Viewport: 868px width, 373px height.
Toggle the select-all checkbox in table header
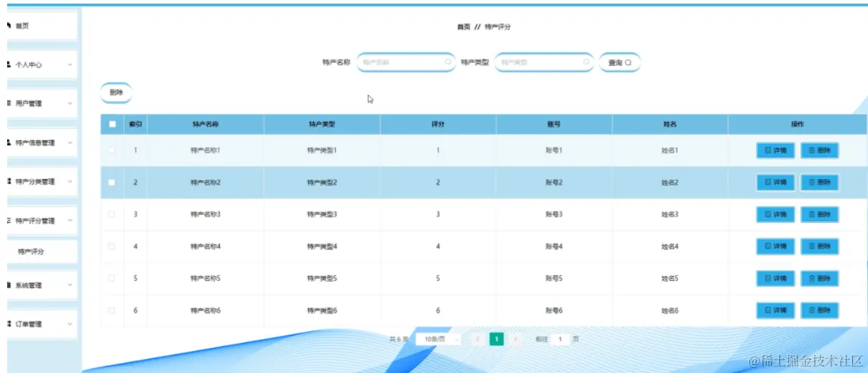coord(111,124)
